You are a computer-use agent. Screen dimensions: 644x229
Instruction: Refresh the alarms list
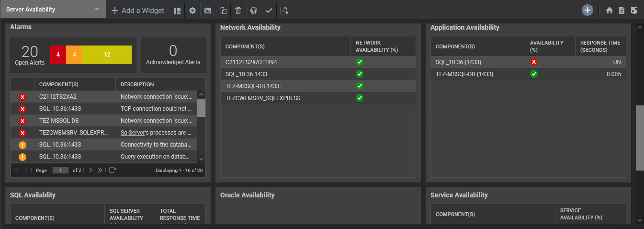click(113, 170)
